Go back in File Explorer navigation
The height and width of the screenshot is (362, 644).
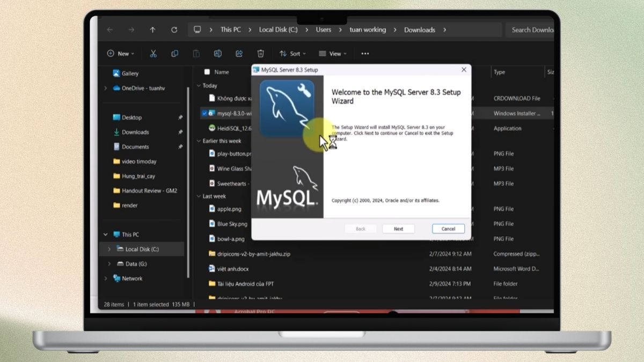coord(109,30)
